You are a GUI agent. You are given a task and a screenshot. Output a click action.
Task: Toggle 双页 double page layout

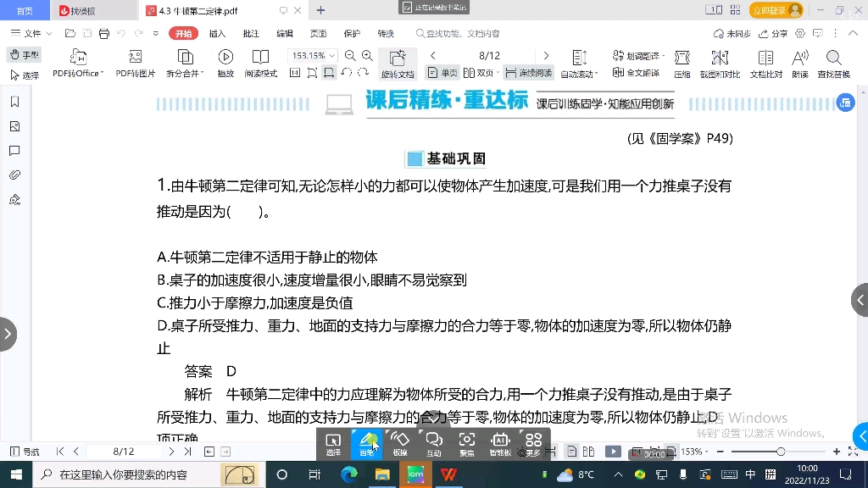pos(480,73)
